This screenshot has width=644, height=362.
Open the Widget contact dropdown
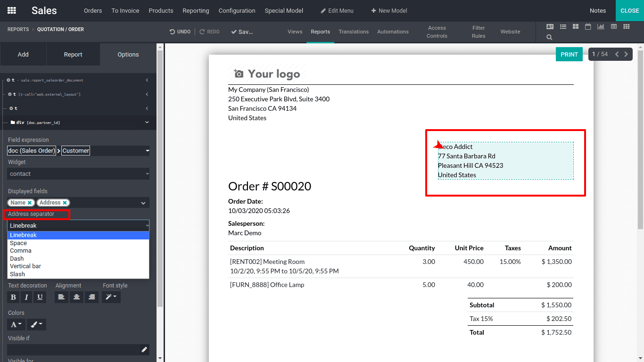[78, 173]
